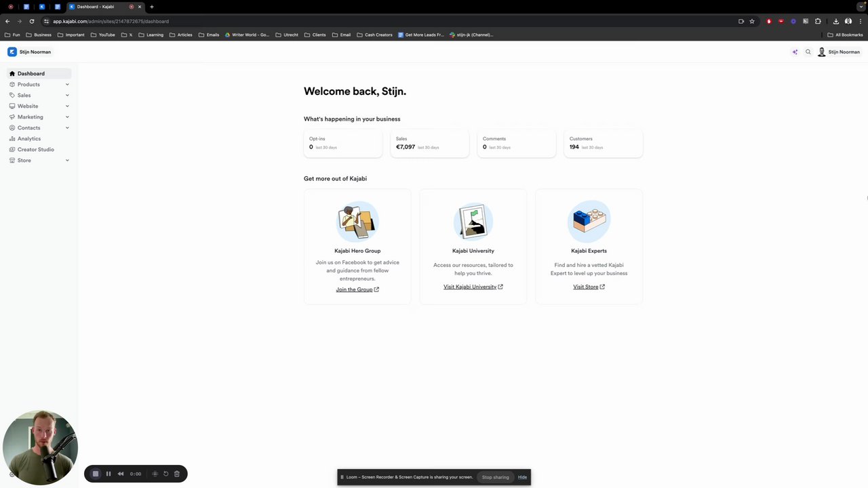This screenshot has height=488, width=868.
Task: Restart the Loom recording
Action: tap(165, 474)
